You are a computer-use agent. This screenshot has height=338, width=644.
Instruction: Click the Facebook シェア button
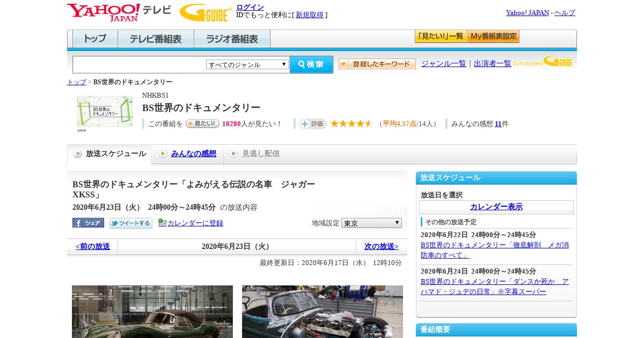tap(88, 223)
